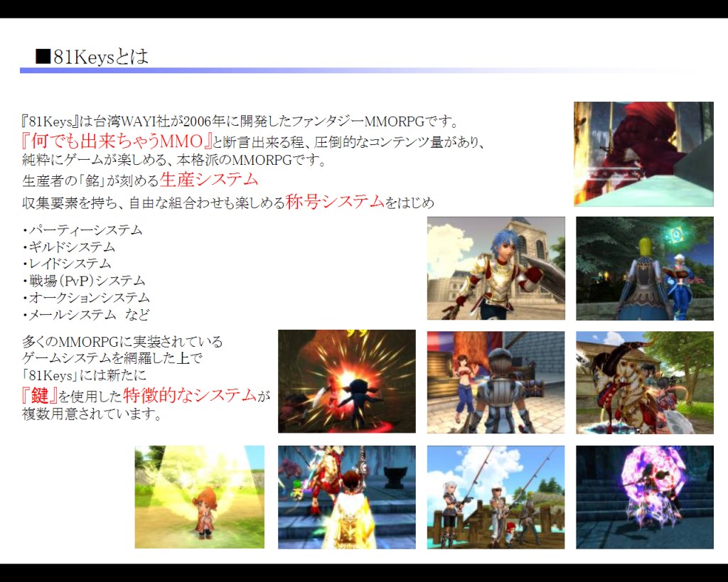Select the red '何でも出来ちゃうMMO' text

[117, 141]
